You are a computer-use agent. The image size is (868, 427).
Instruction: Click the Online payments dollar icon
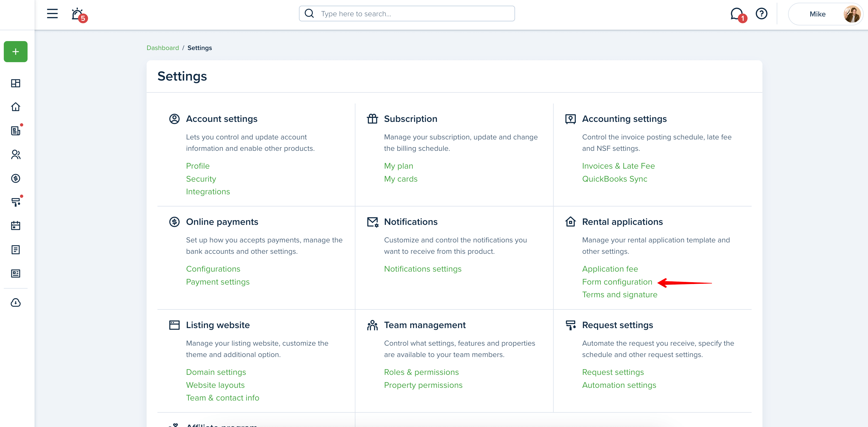pyautogui.click(x=174, y=222)
